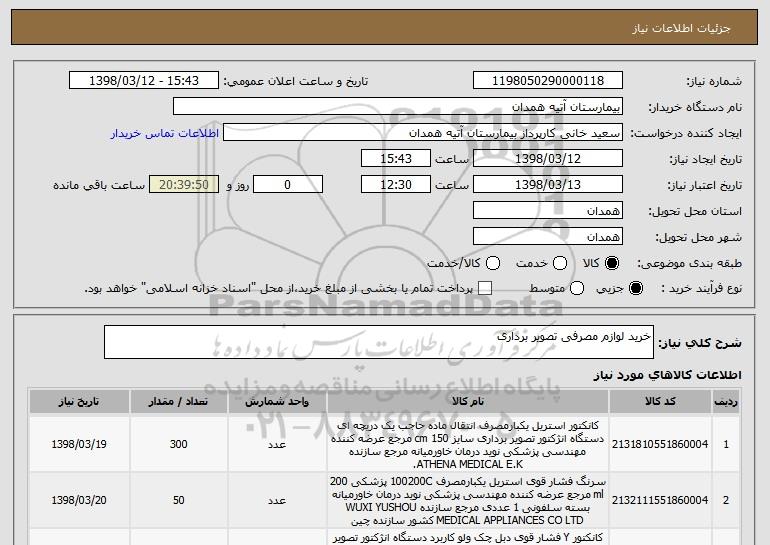Click the need number field 1198050290000118
The height and width of the screenshot is (545, 770).
pyautogui.click(x=548, y=80)
